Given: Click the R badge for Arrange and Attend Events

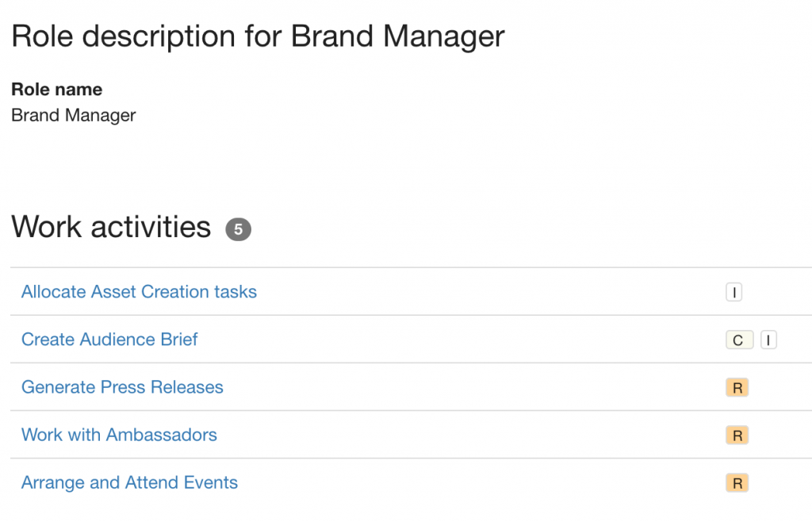Looking at the screenshot, I should [x=737, y=482].
